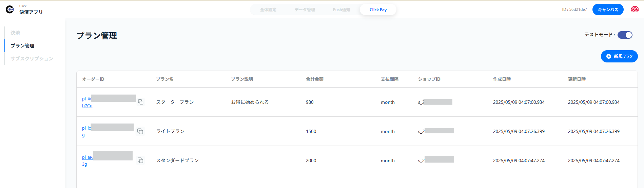644x188 pixels.
Task: Click updated date in the スタンダードプラン row
Action: coord(594,161)
